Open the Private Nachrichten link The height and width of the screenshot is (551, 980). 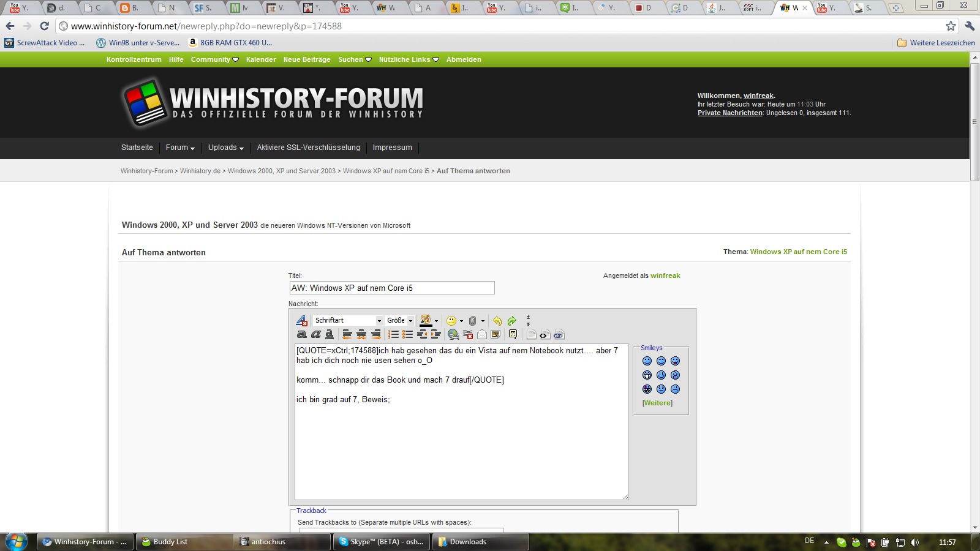[x=729, y=113]
